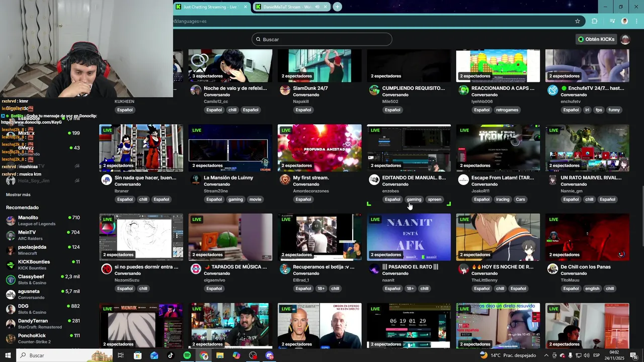Select the english tag under TitoMauu
The image size is (644, 362).
(592, 289)
